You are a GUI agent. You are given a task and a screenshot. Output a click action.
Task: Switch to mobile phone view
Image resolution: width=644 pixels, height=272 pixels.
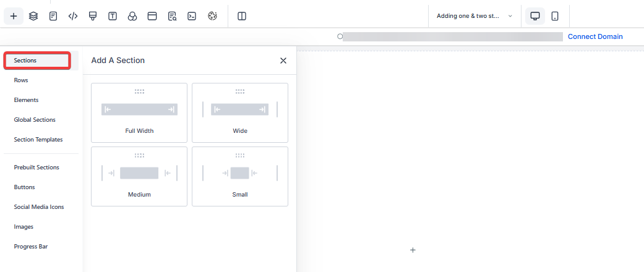coord(555,16)
